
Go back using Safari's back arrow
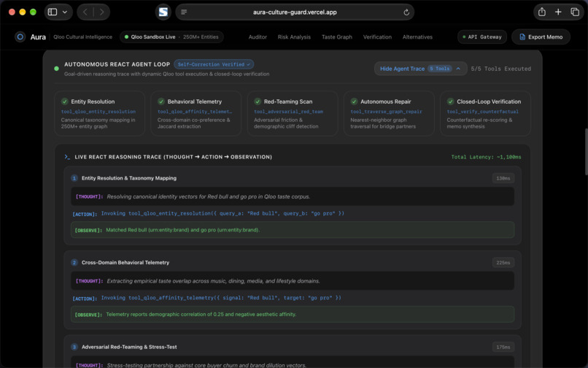pos(85,12)
